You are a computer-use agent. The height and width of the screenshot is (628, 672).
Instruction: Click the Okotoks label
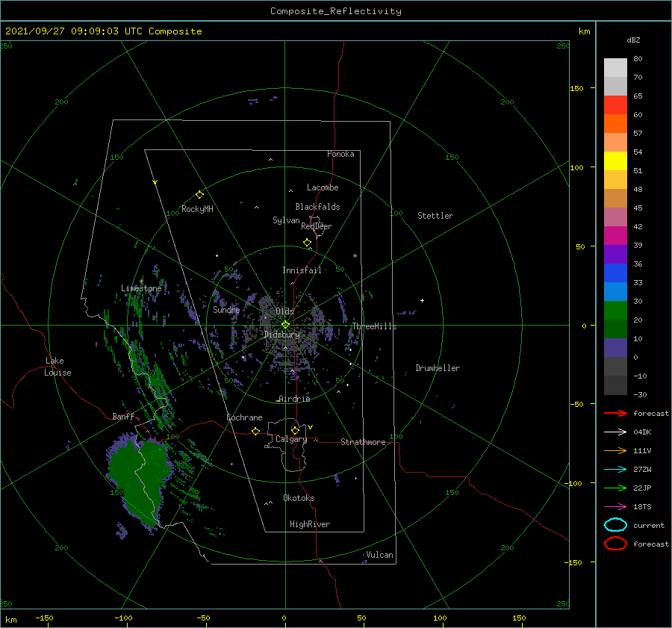pos(299,498)
